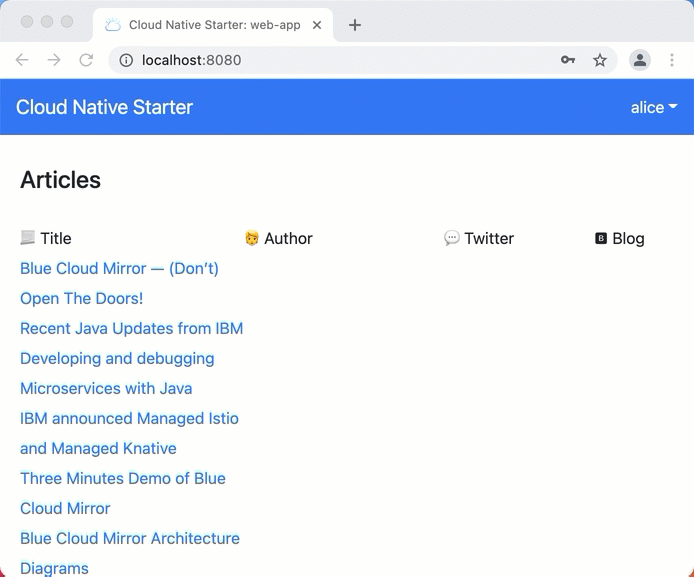694x577 pixels.
Task: Go to Cloud Native Starter home
Action: coord(105,107)
